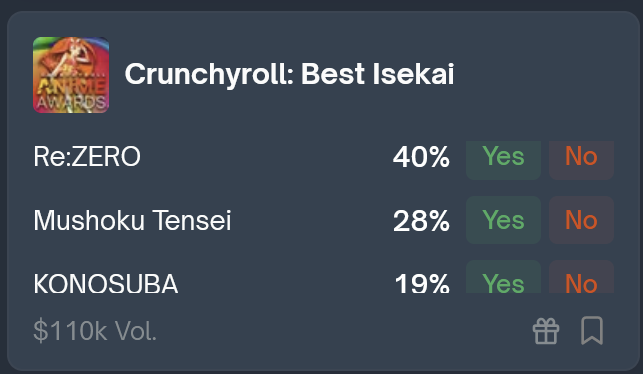The width and height of the screenshot is (643, 374).
Task: Select the Re:ZERO outcome label
Action: [87, 157]
